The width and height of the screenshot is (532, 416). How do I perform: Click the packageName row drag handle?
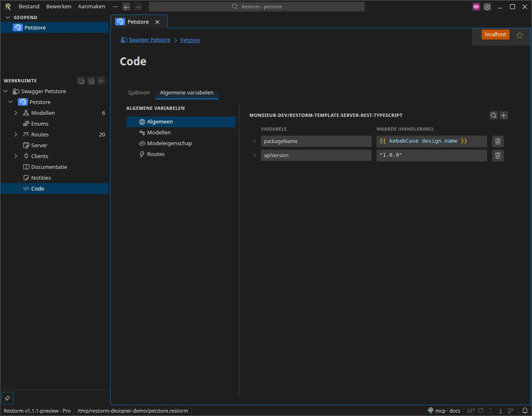tap(255, 141)
